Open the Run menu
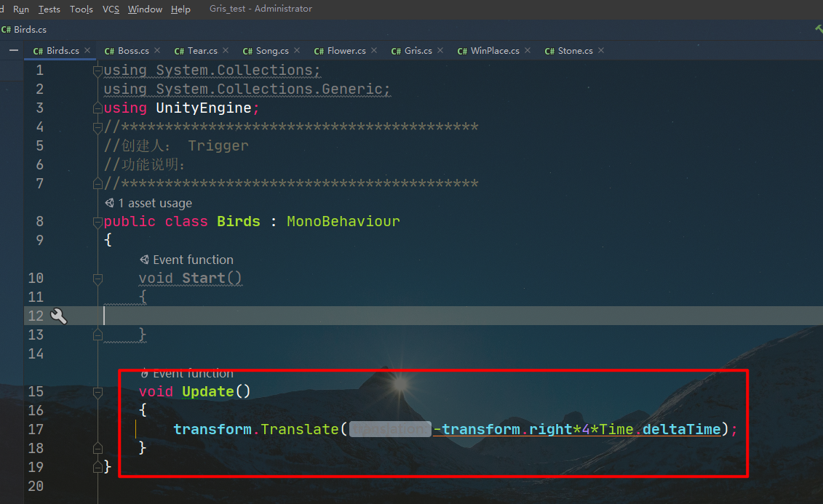The image size is (823, 504). click(21, 9)
